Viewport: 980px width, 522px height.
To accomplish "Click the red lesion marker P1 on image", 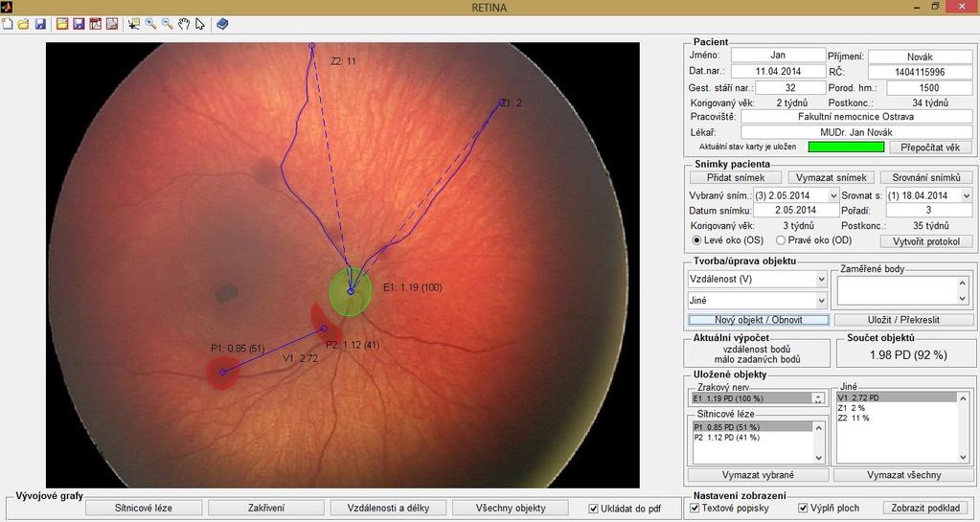I will tap(222, 373).
